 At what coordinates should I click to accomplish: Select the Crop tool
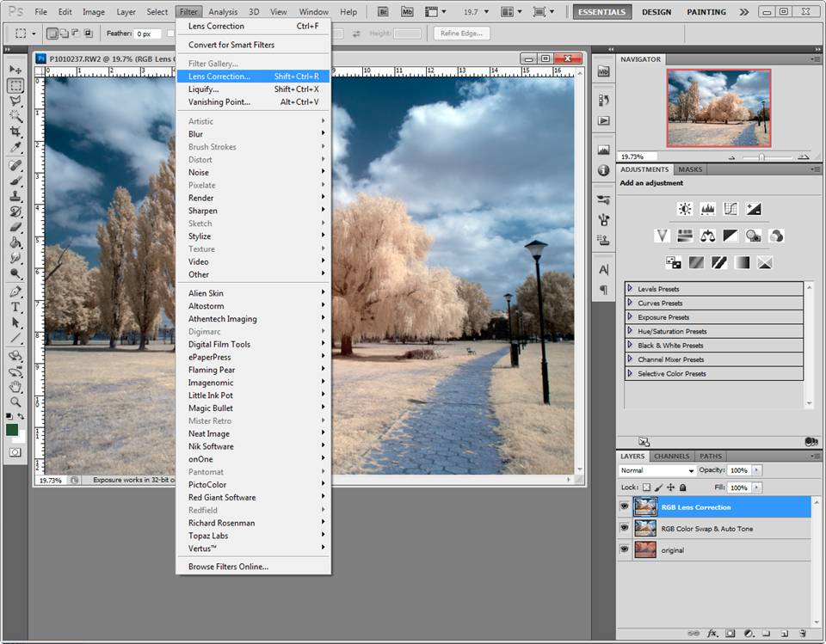point(15,132)
